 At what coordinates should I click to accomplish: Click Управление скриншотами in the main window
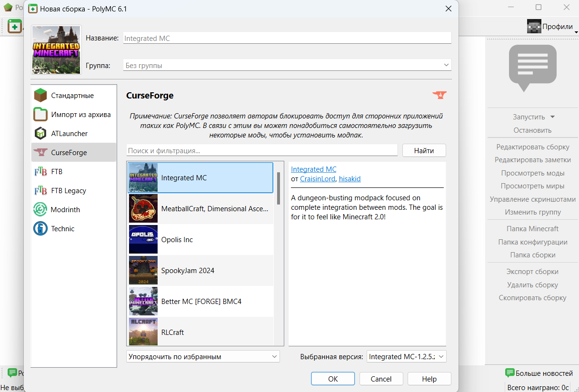(x=532, y=199)
